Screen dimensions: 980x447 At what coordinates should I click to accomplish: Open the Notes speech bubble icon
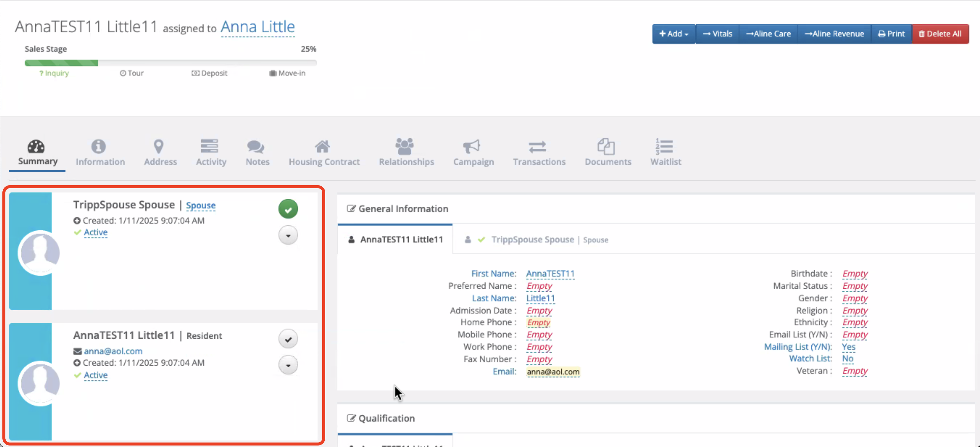256,146
